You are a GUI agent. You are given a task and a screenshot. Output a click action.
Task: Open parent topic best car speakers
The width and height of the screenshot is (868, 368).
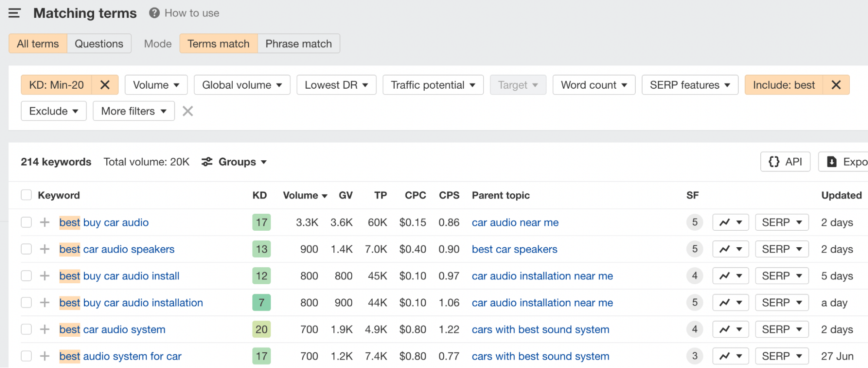coord(515,249)
